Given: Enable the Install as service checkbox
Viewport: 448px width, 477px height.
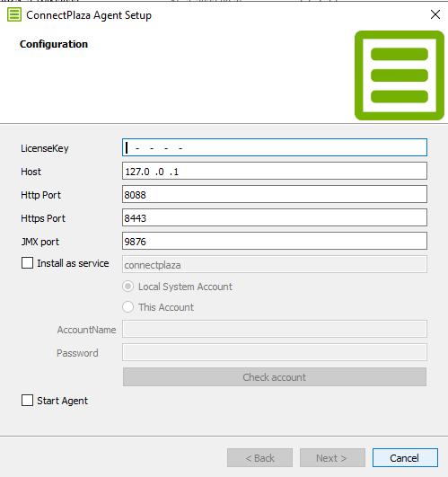Looking at the screenshot, I should (x=27, y=263).
